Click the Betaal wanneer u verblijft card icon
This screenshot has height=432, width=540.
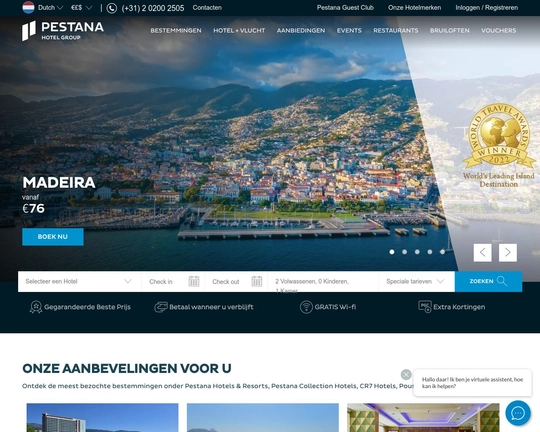point(160,307)
